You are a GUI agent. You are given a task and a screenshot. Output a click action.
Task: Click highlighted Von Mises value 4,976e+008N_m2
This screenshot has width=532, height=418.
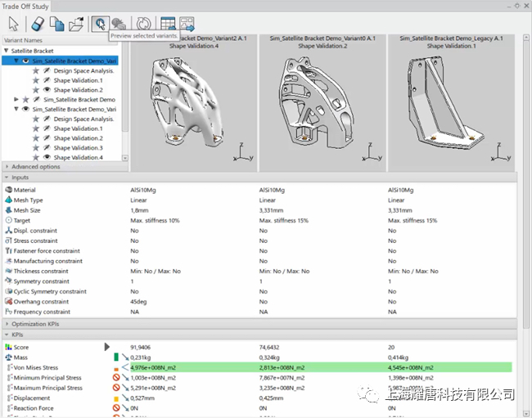(153, 367)
